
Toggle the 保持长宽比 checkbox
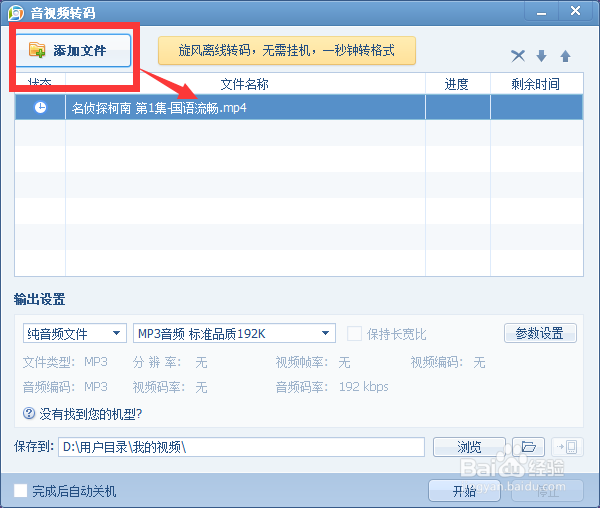(x=354, y=334)
